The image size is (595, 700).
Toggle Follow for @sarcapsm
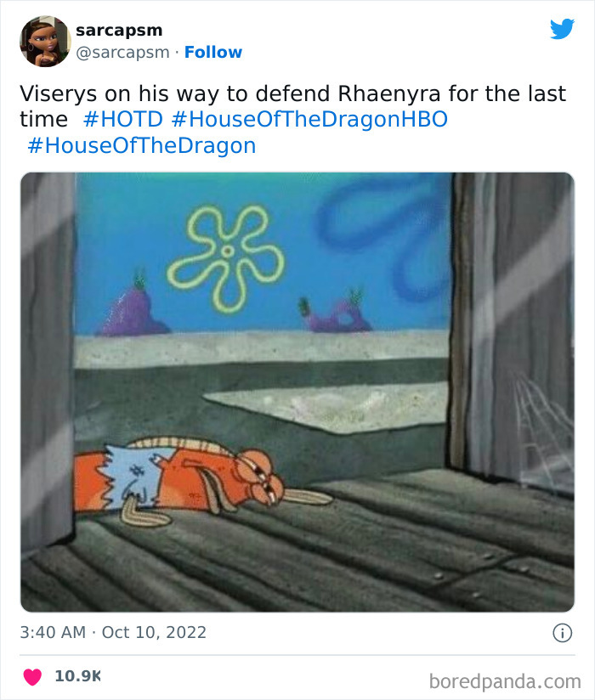coord(213,53)
